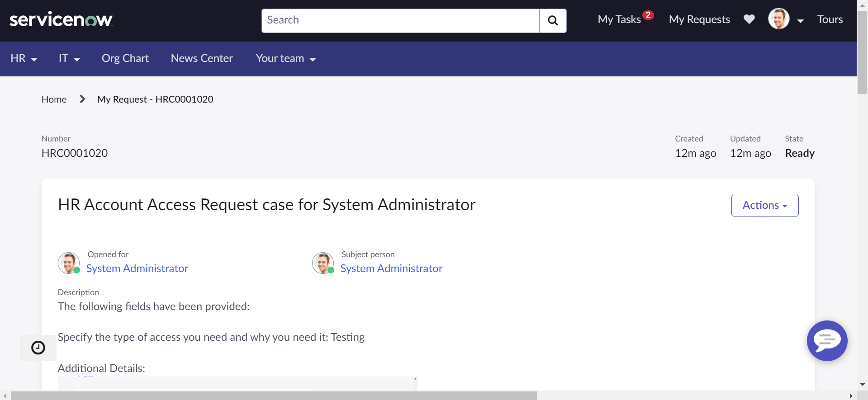Click the Created 12m ago value
The height and width of the screenshot is (400, 868).
point(696,153)
